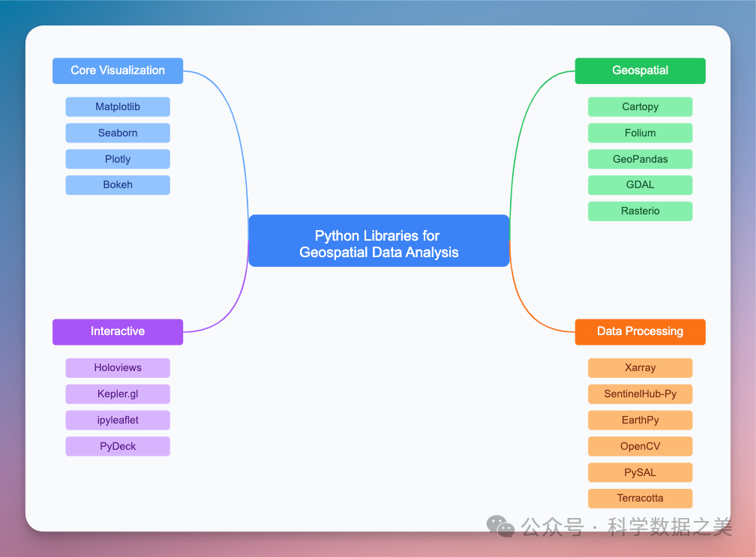This screenshot has width=756, height=557.
Task: Click the Rasterio library box
Action: pyautogui.click(x=640, y=211)
